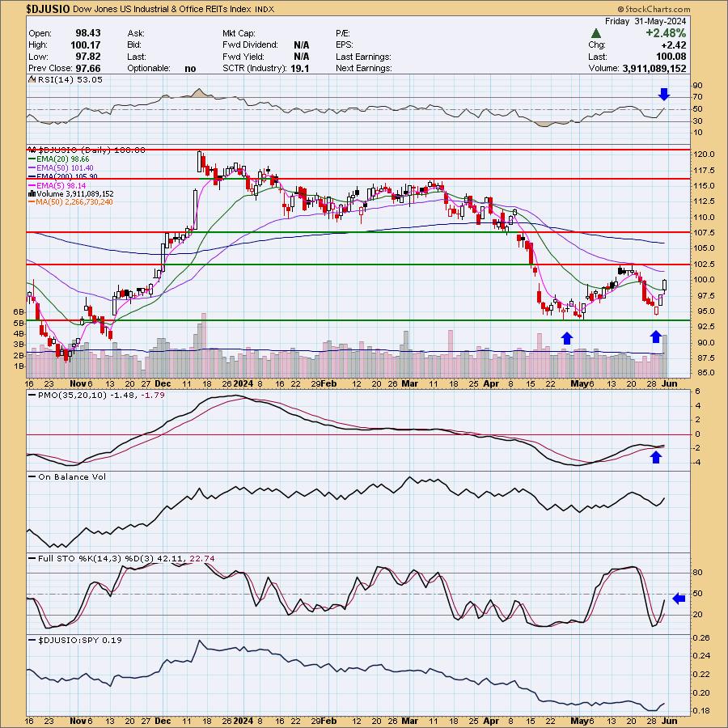
Task: Open the StockCharts.com copyright link
Action: point(654,9)
